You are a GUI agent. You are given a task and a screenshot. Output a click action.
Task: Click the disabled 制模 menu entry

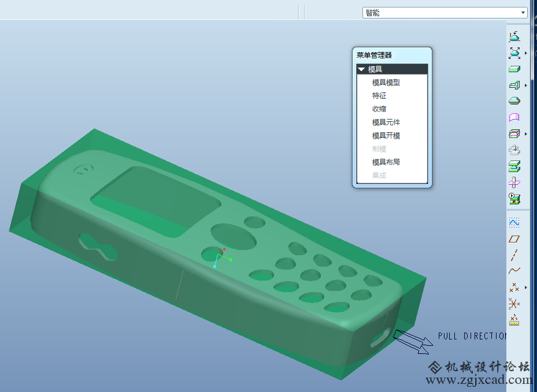tap(379, 149)
